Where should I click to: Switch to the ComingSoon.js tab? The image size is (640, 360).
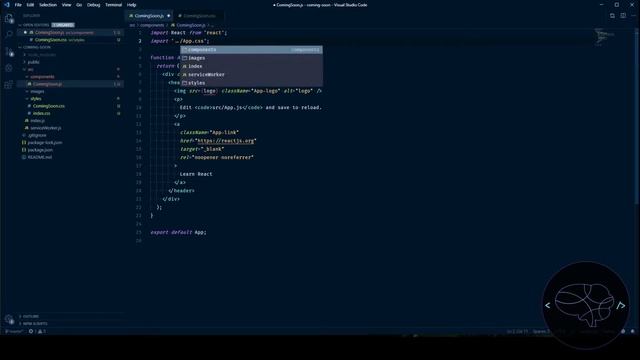pos(149,16)
